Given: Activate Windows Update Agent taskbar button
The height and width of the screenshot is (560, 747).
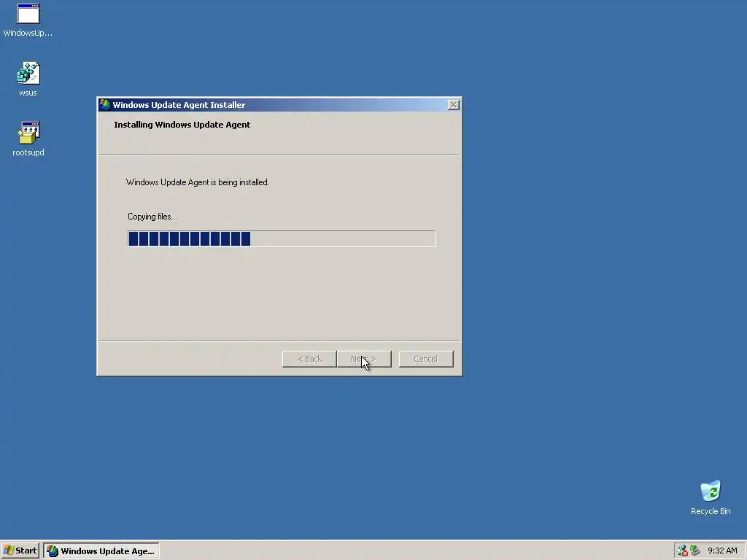Looking at the screenshot, I should (x=101, y=551).
